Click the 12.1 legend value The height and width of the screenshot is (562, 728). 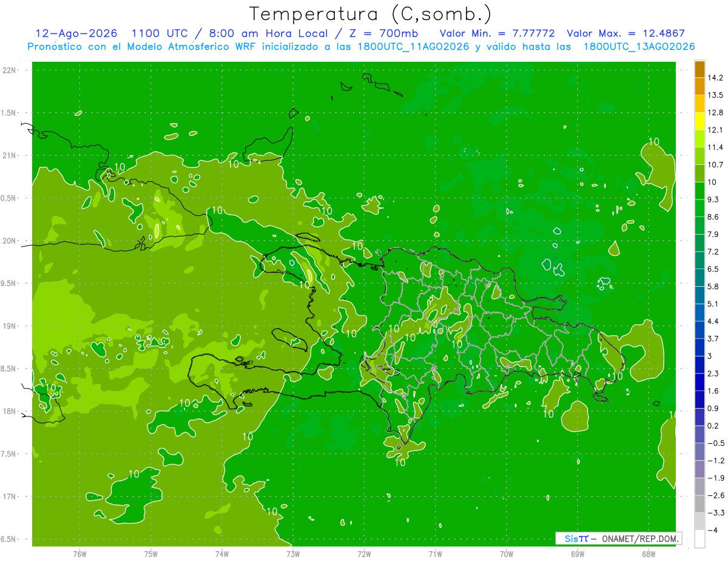[716, 130]
